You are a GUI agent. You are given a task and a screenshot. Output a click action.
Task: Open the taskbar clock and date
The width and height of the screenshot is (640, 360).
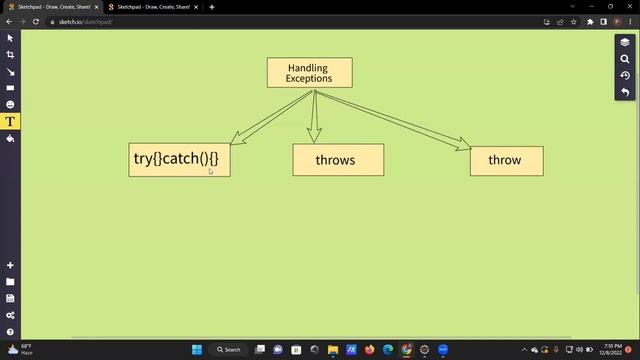(x=611, y=350)
